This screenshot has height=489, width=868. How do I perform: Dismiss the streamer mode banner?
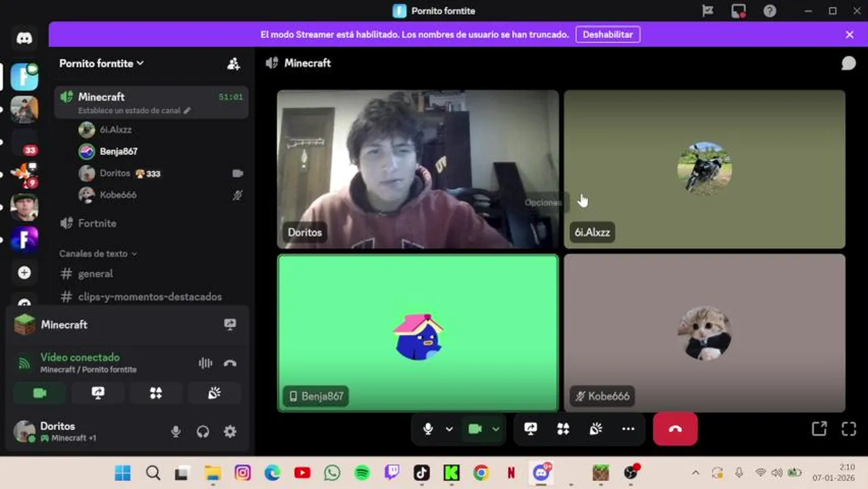tap(849, 35)
